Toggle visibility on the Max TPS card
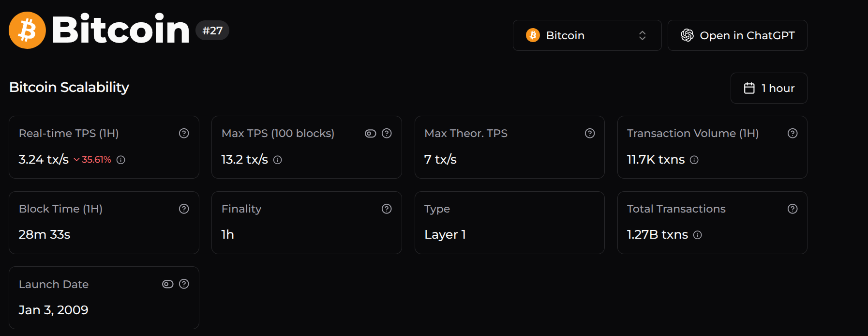This screenshot has height=336, width=868. pos(370,133)
